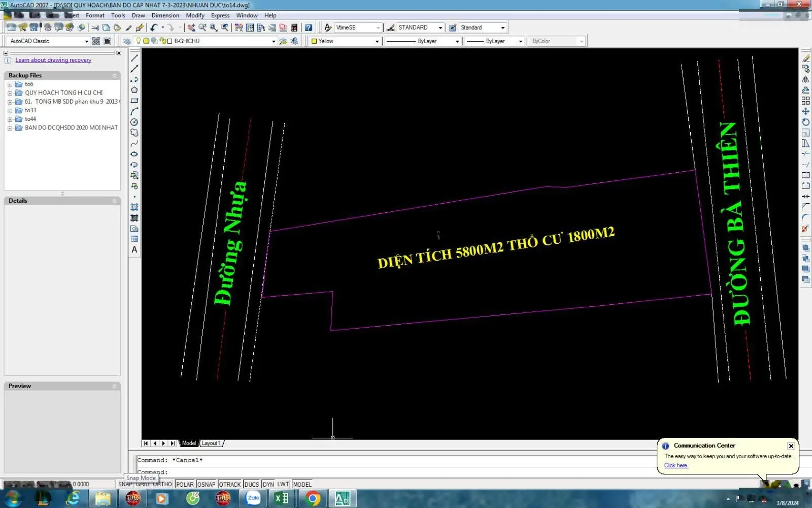Open the Tools menu

(x=118, y=15)
